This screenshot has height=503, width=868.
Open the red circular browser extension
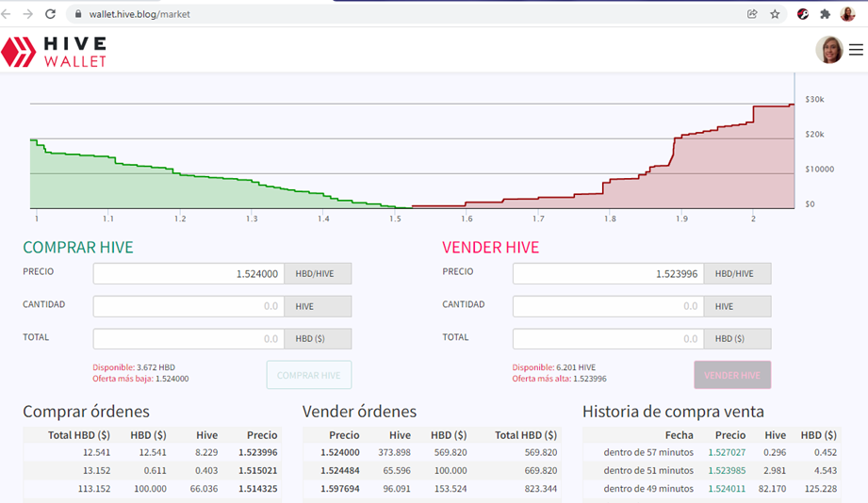click(x=803, y=14)
